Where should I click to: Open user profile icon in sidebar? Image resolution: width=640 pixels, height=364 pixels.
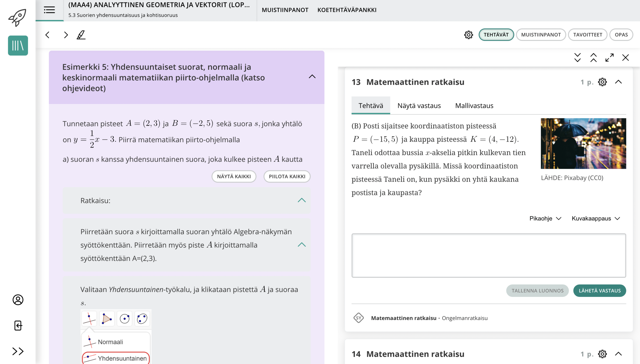click(18, 300)
